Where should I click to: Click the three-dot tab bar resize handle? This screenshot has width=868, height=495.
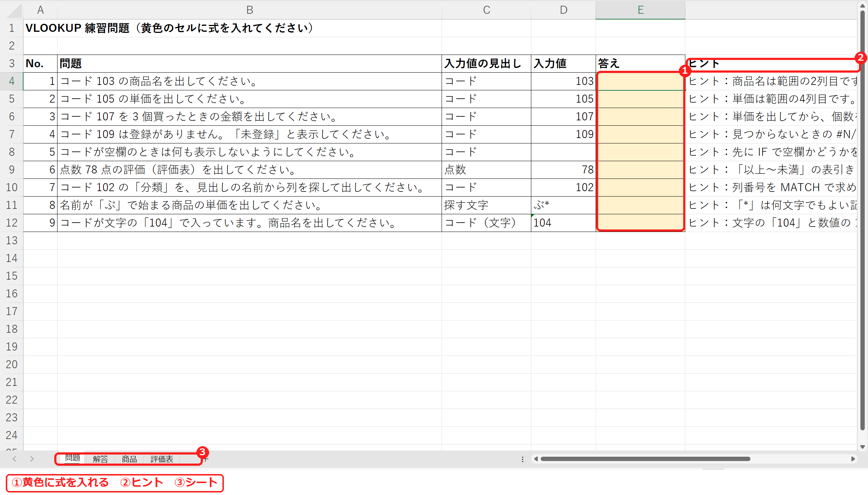[x=523, y=459]
